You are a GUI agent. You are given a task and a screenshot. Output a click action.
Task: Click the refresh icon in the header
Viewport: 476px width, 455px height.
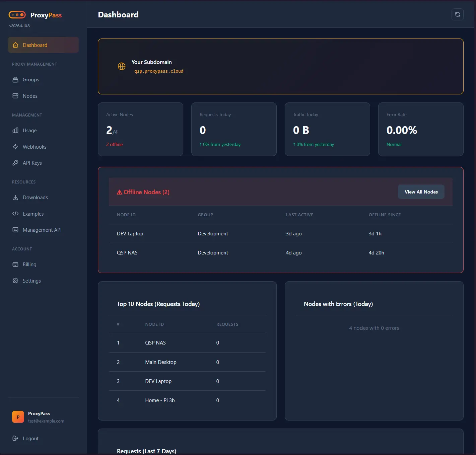point(458,14)
